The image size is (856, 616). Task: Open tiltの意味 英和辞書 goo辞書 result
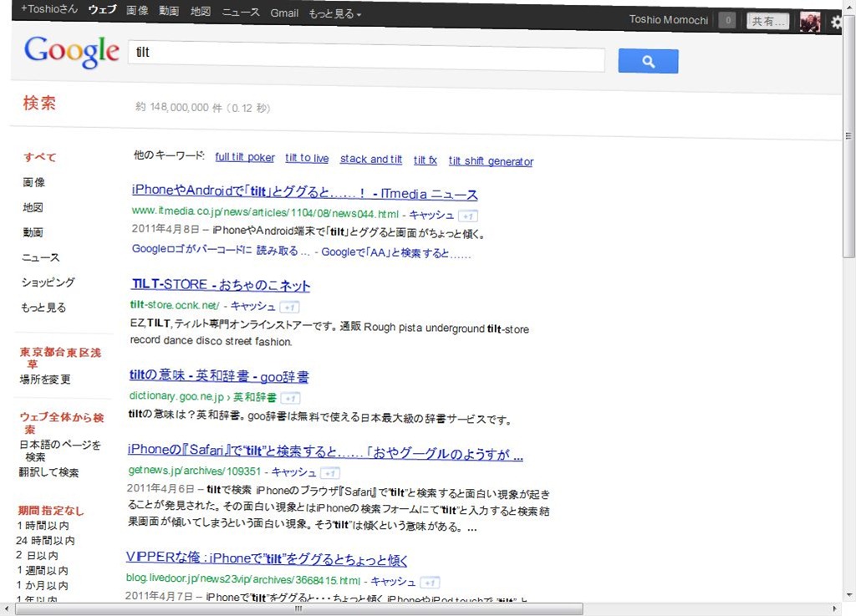tap(219, 375)
